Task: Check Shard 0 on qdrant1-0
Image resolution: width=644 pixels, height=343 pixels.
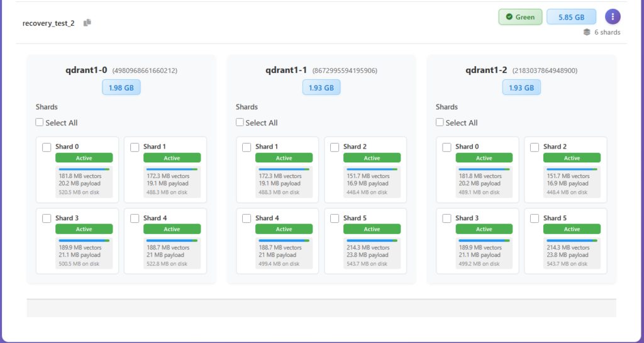Action: [x=47, y=147]
